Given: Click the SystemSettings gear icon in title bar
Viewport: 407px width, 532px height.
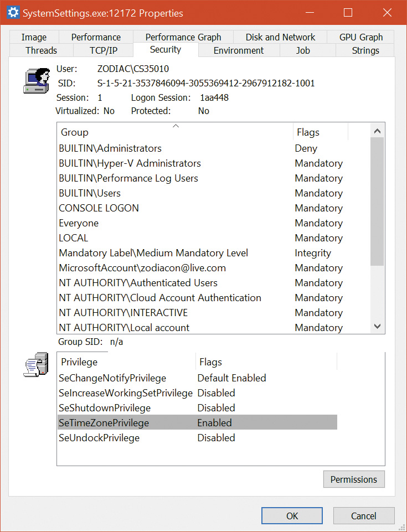Looking at the screenshot, I should click(x=12, y=13).
